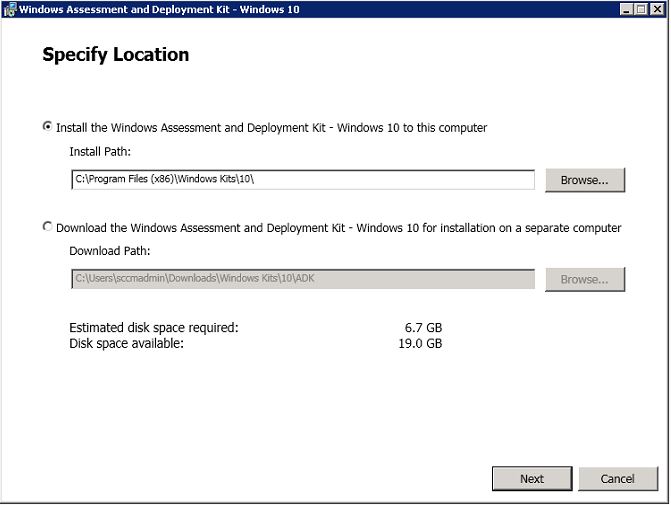Browse for an install path folder
The width and height of the screenshot is (671, 505).
584,180
